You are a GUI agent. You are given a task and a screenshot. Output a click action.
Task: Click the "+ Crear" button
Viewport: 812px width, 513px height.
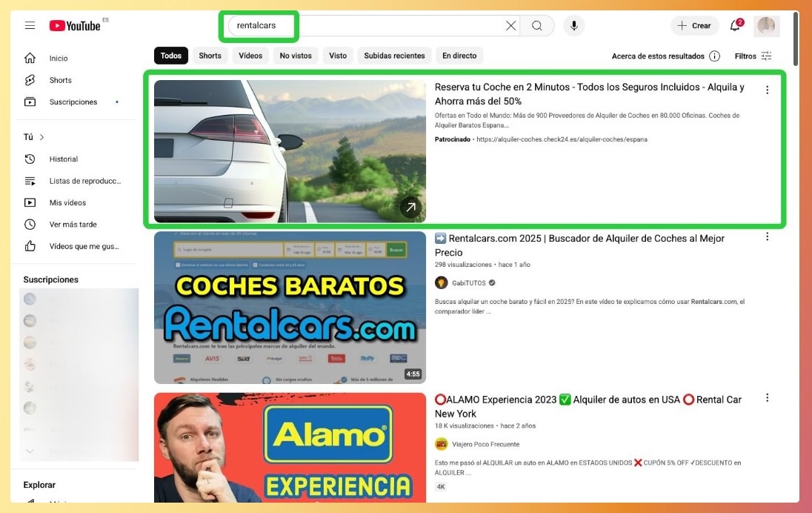tap(693, 25)
